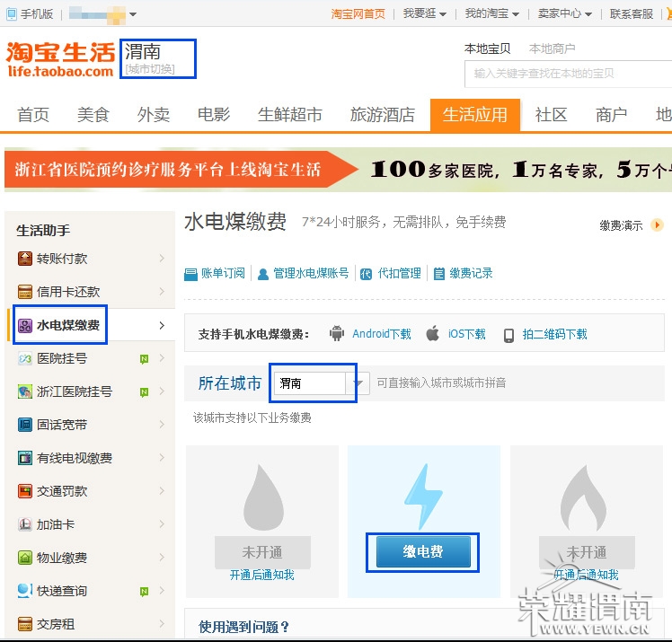Click the lightning bolt electricity icon
The image size is (672, 642).
423,498
